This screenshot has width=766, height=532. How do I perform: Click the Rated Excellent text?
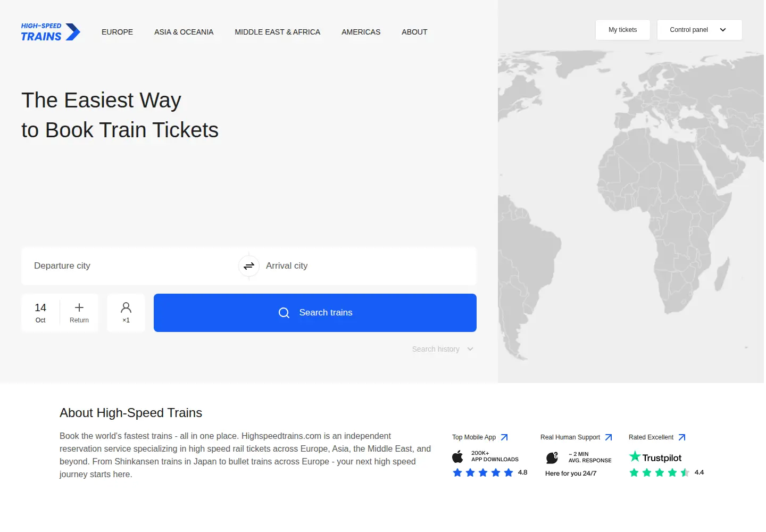tap(651, 437)
